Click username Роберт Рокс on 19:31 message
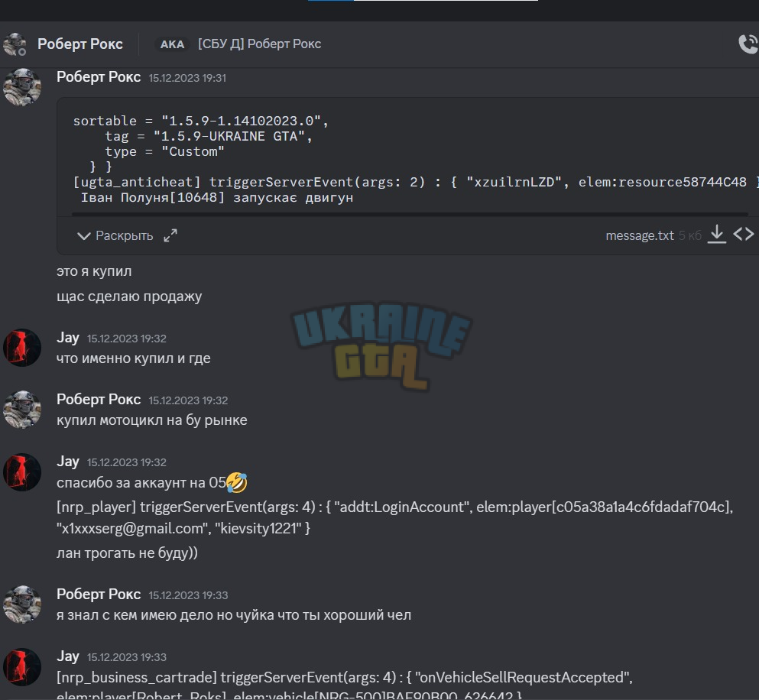 pyautogui.click(x=99, y=77)
